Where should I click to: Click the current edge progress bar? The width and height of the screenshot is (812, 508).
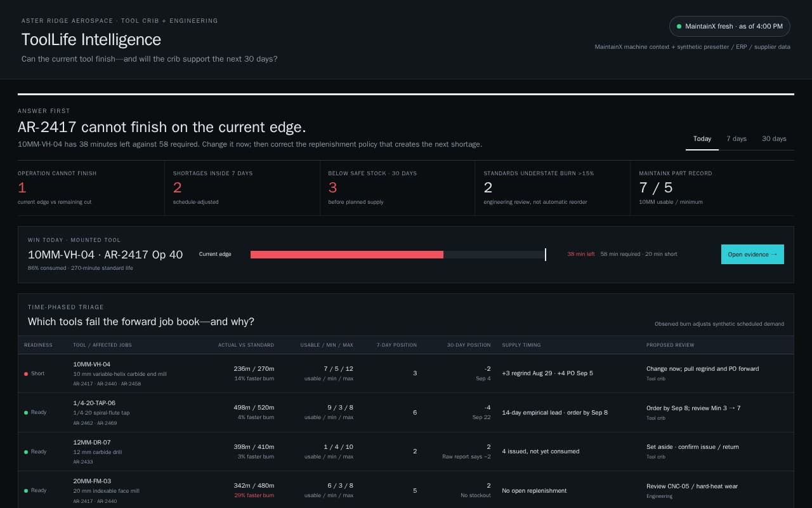(398, 255)
